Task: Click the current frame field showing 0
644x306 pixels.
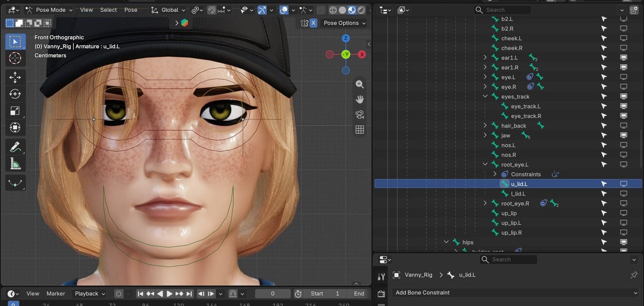Action: click(x=273, y=293)
